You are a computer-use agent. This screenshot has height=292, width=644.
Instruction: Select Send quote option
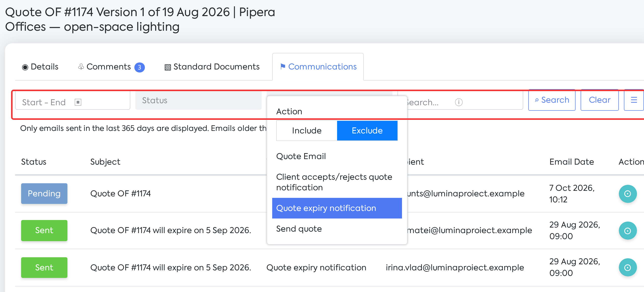tap(337, 229)
